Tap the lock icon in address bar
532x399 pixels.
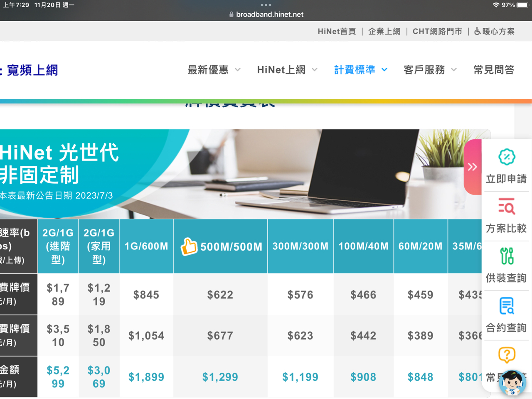pyautogui.click(x=232, y=15)
